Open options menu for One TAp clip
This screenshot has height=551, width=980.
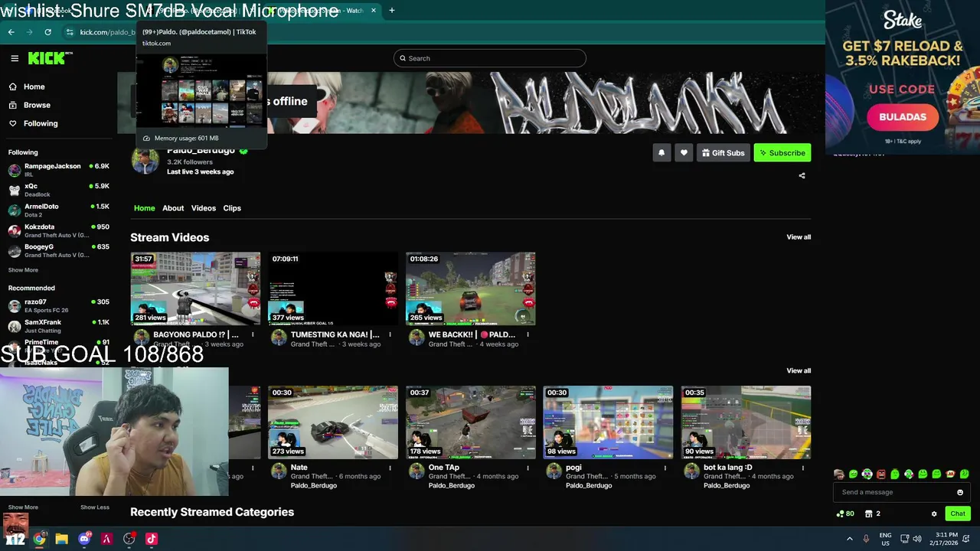[x=528, y=468]
